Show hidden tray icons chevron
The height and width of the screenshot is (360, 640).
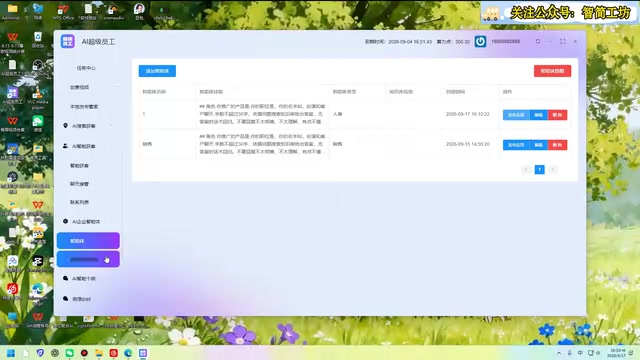point(559,353)
